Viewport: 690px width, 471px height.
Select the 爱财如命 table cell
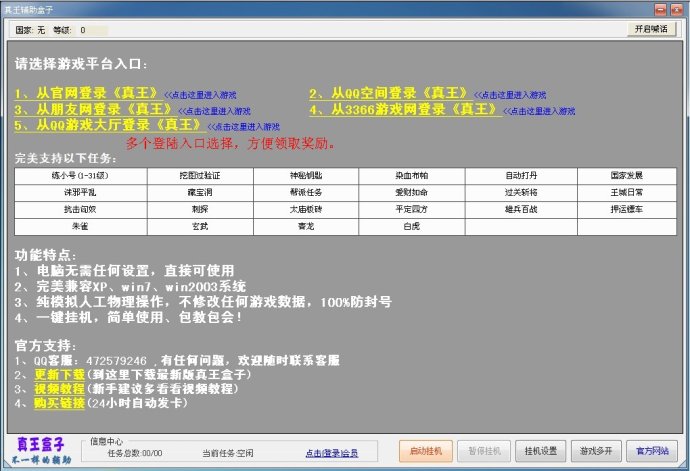[x=411, y=193]
